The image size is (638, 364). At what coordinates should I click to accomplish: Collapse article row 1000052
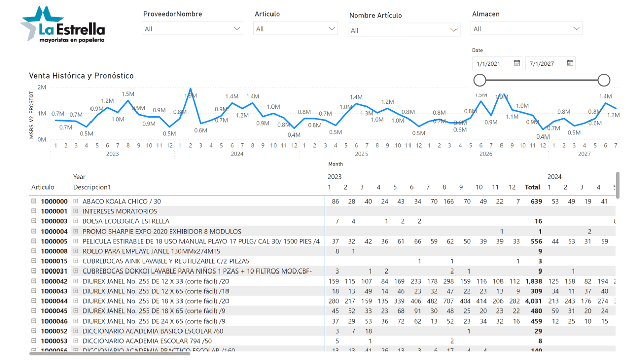34,331
